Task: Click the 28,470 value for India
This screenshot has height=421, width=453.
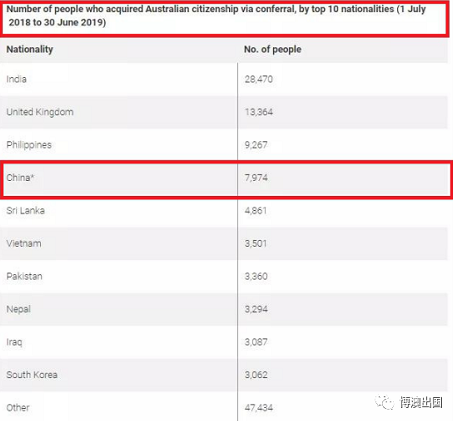Action: [259, 79]
